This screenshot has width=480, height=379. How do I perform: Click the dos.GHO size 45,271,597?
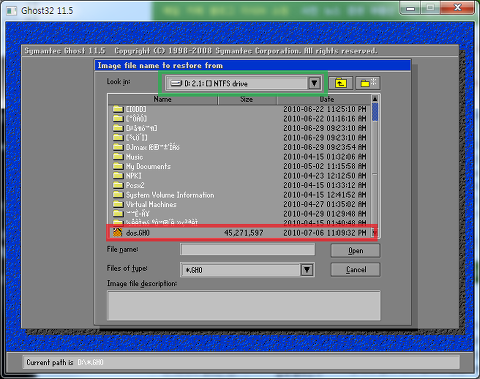[244, 233]
